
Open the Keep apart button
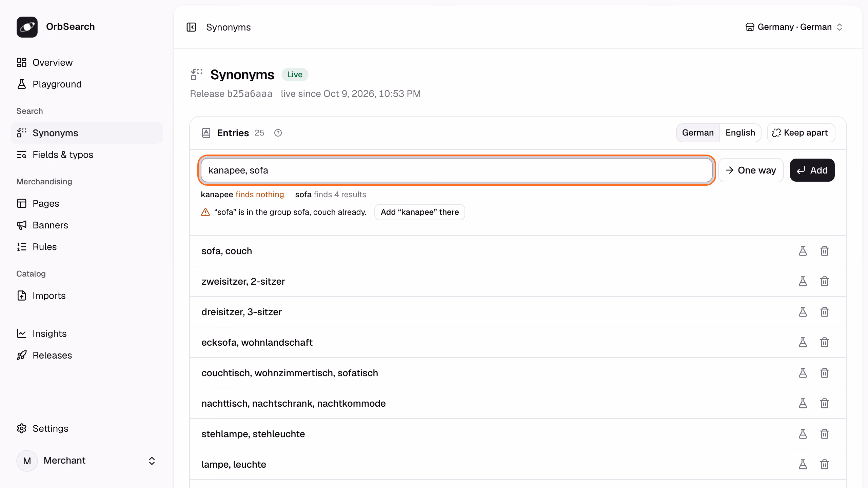pyautogui.click(x=801, y=133)
